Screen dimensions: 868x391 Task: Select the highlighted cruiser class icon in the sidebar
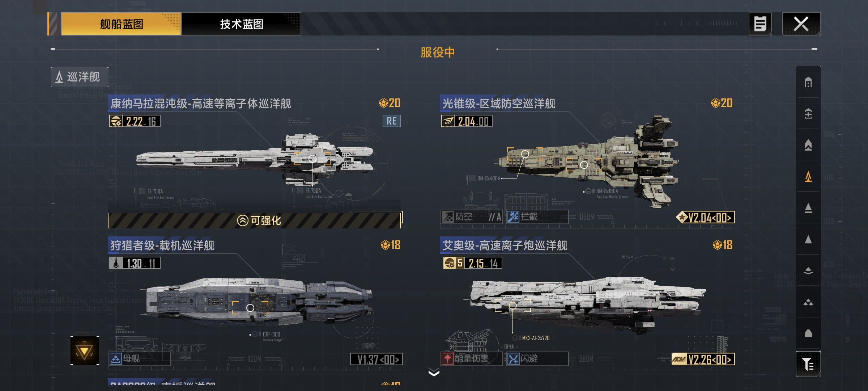pyautogui.click(x=808, y=177)
